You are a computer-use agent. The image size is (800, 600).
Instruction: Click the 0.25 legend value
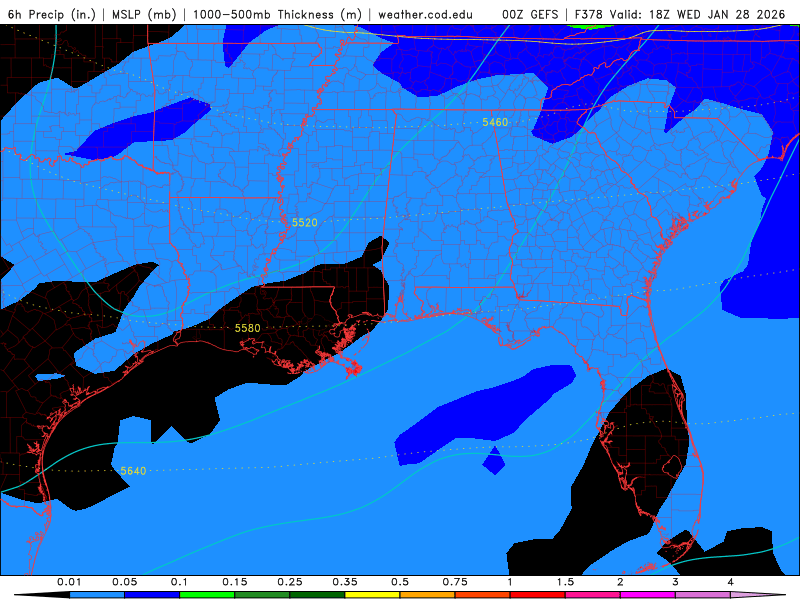click(290, 582)
